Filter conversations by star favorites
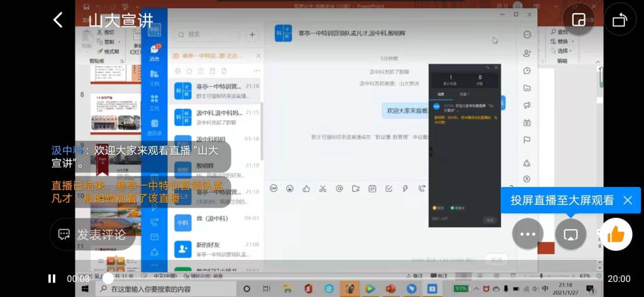This screenshot has height=297, width=644. pyautogui.click(x=189, y=70)
